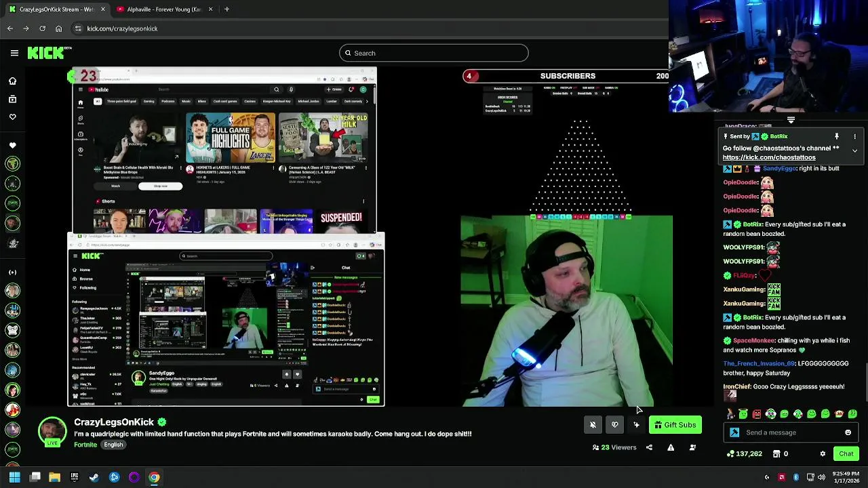The image size is (868, 488).
Task: Send message with the Chat button
Action: pyautogui.click(x=846, y=453)
